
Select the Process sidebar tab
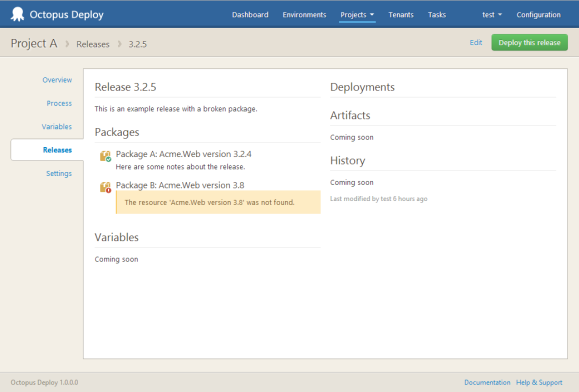pos(59,103)
